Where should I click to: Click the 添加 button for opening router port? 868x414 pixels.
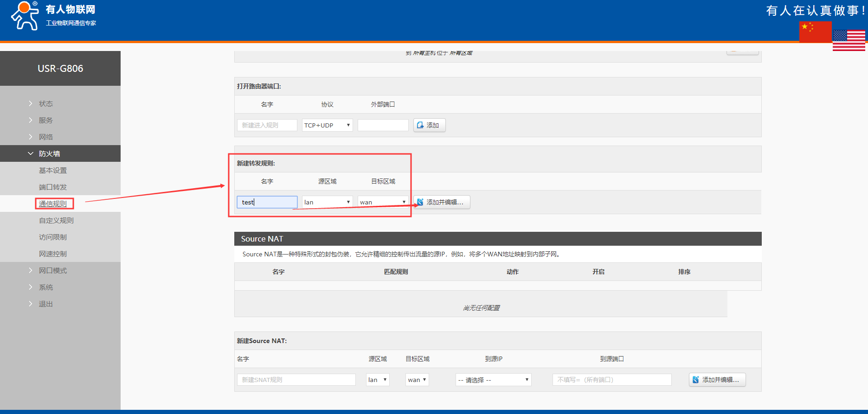pyautogui.click(x=429, y=125)
